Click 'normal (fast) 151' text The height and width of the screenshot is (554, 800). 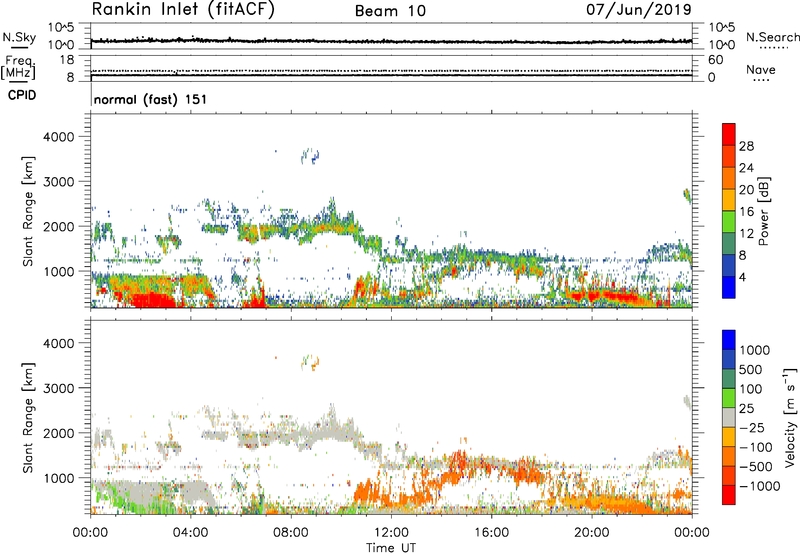pos(151,99)
